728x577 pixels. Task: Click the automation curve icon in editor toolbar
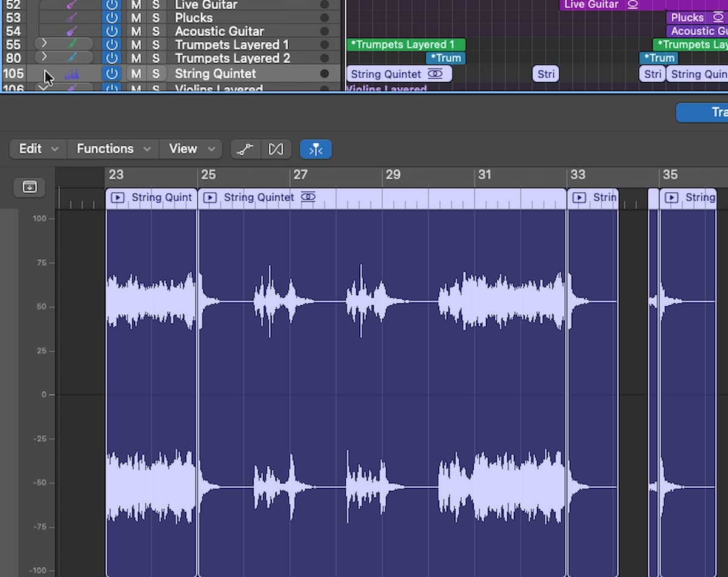pyautogui.click(x=245, y=149)
